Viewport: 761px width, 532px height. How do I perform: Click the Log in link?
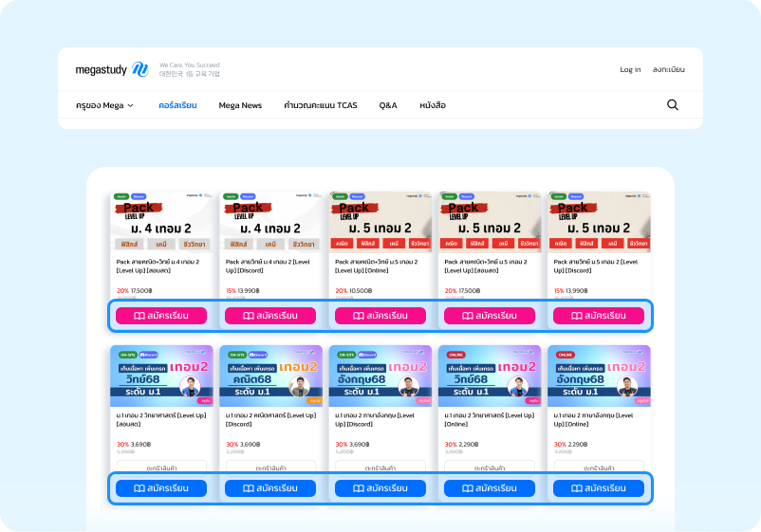point(630,69)
